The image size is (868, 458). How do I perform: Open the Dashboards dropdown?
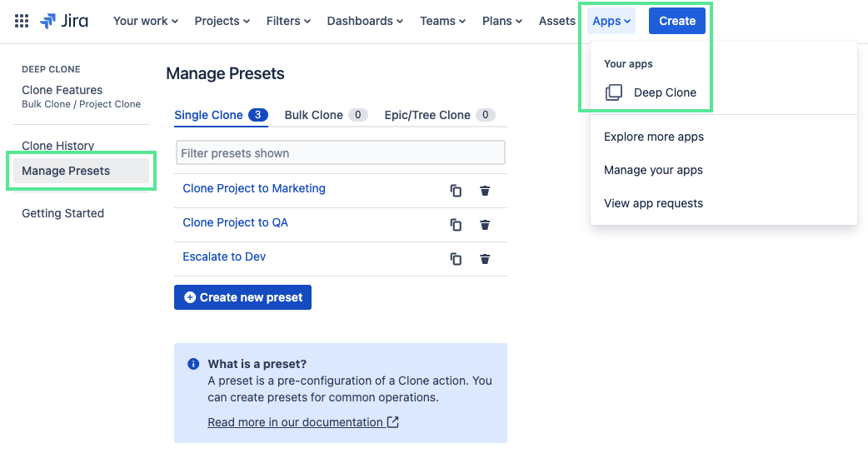click(365, 21)
